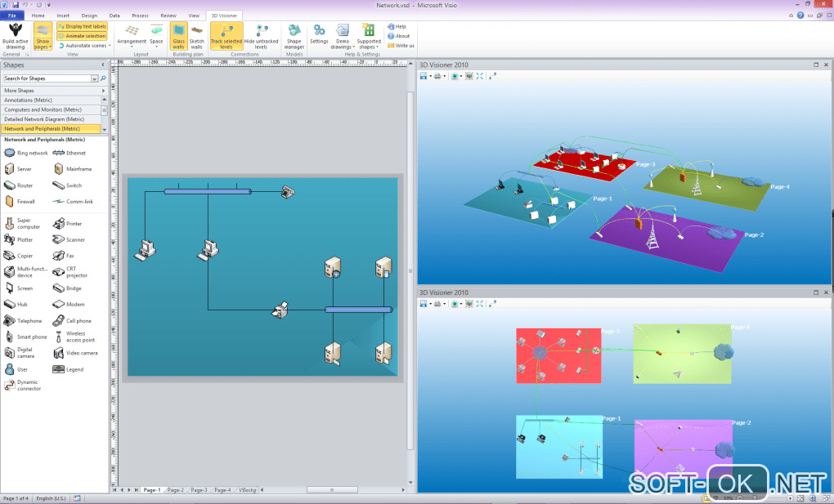This screenshot has height=504, width=834.
Task: Select the Hub shape
Action: [x=16, y=305]
